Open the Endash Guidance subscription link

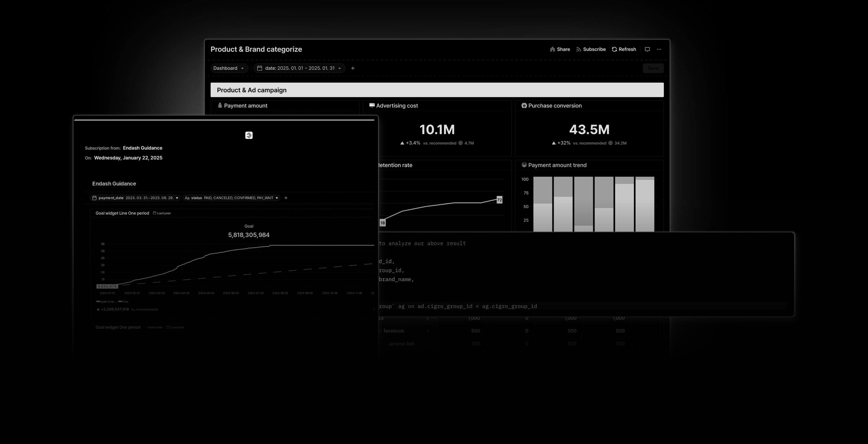click(142, 148)
